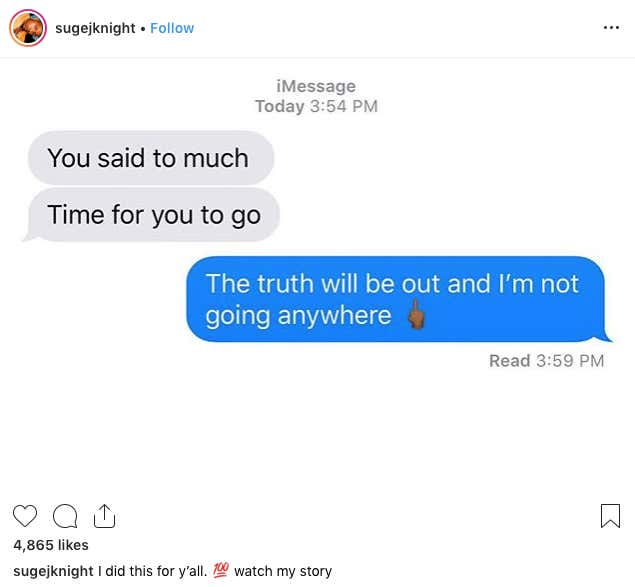
Task: View the 4,865 likes list
Action: (51, 545)
